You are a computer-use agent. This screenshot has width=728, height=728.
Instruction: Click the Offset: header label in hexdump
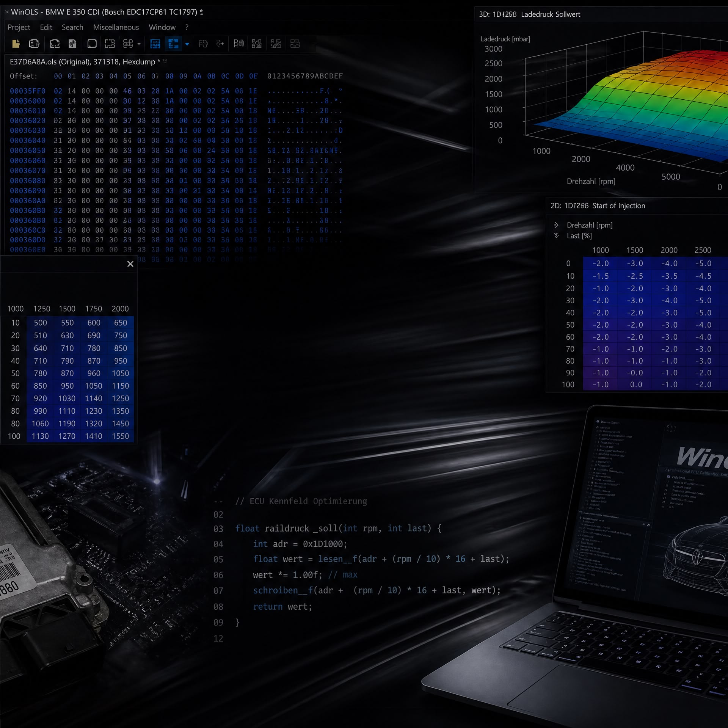click(24, 76)
